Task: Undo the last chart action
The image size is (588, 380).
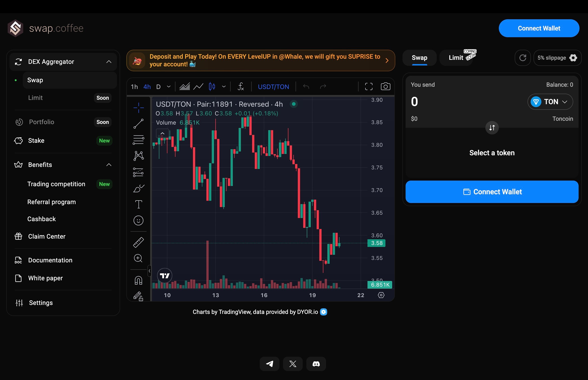Action: tap(306, 87)
